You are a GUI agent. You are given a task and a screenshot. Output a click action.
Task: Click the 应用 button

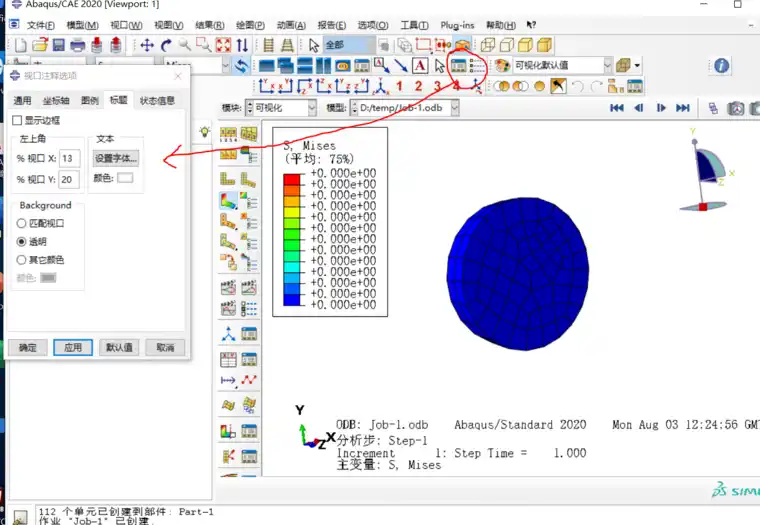(73, 348)
